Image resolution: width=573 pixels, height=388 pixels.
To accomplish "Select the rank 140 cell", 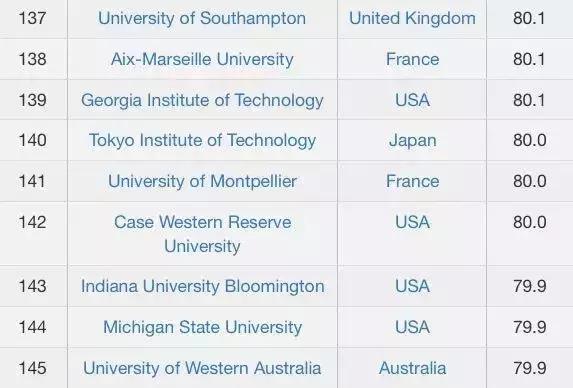I will coord(33,141).
